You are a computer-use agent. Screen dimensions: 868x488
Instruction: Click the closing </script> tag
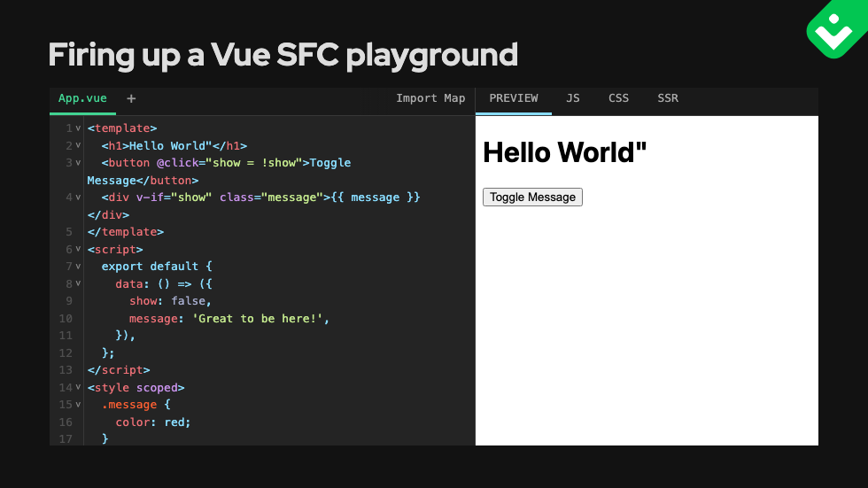(119, 370)
